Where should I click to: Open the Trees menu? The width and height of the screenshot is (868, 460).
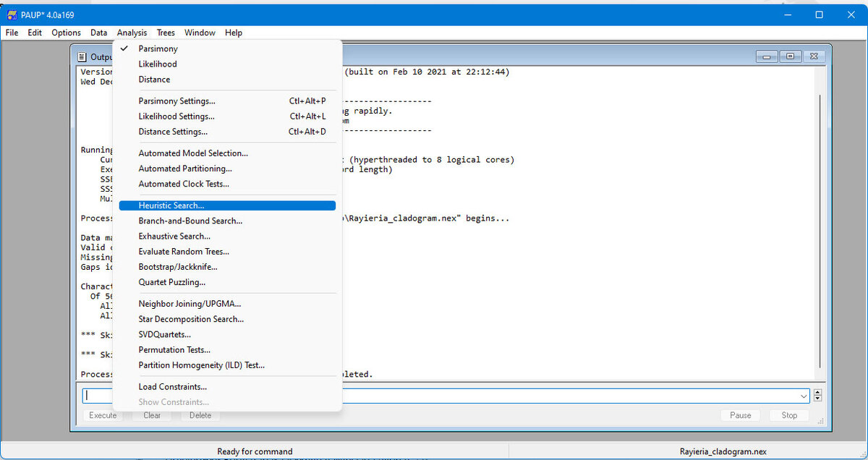[166, 33]
